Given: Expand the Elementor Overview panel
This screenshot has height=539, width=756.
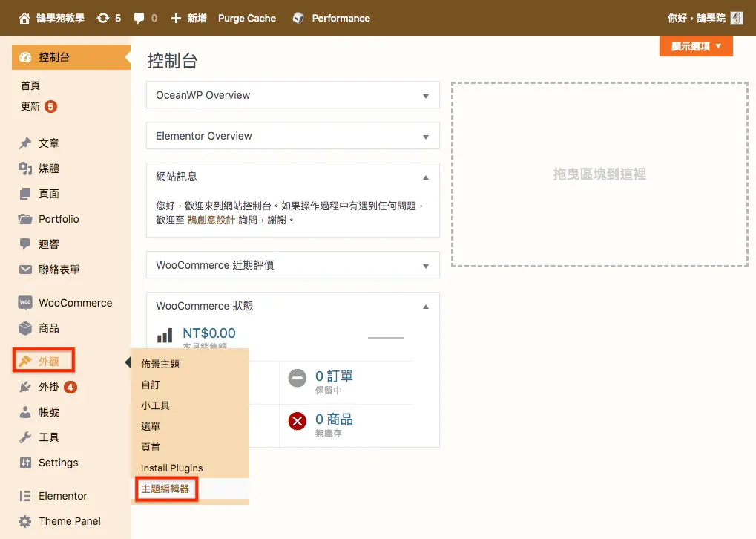Looking at the screenshot, I should click(x=426, y=137).
